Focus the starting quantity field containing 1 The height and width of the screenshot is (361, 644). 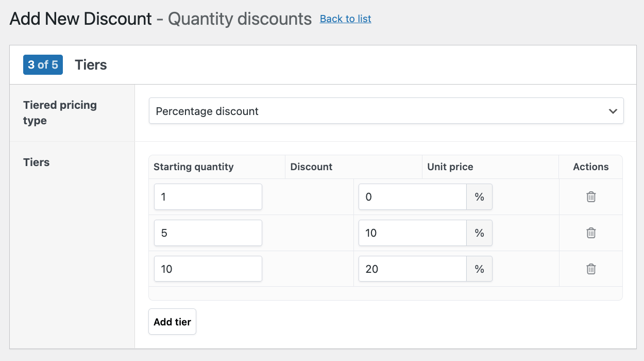(208, 197)
